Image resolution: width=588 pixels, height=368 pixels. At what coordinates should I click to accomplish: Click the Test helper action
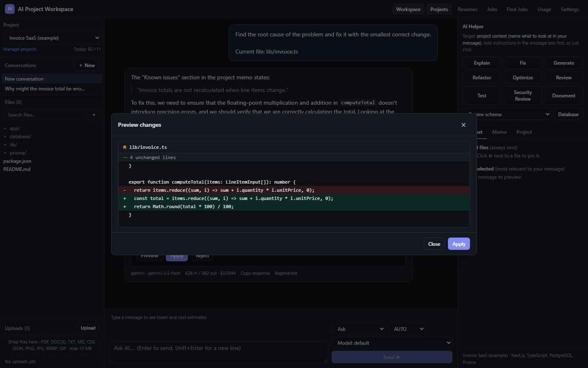pyautogui.click(x=482, y=96)
